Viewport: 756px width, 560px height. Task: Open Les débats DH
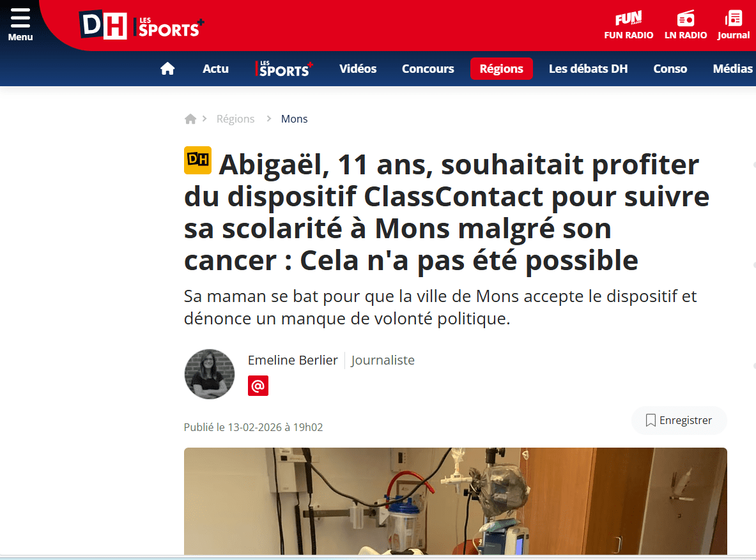(x=588, y=69)
